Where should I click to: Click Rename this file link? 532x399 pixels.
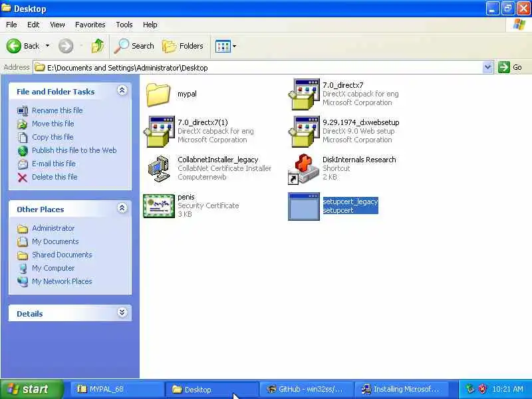click(57, 110)
